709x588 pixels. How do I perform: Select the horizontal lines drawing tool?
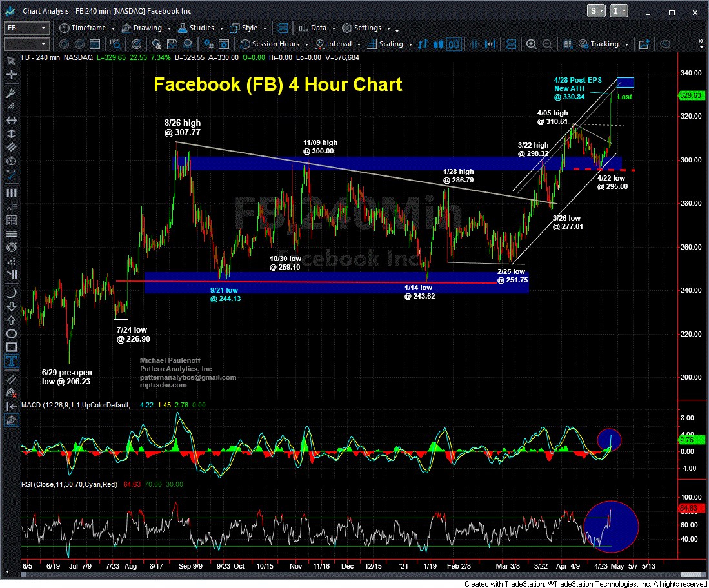click(x=12, y=233)
